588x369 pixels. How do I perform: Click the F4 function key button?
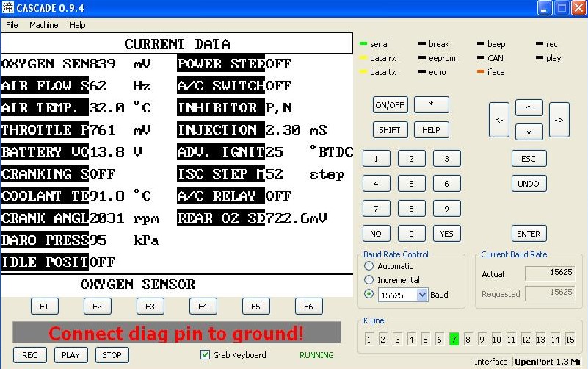(203, 307)
